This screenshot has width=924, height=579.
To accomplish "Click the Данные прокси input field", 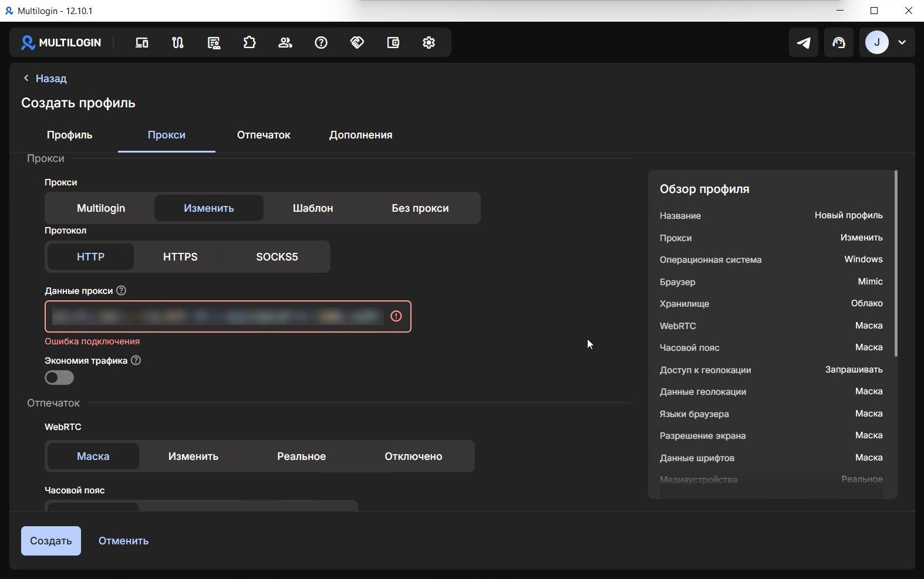I will tap(228, 317).
